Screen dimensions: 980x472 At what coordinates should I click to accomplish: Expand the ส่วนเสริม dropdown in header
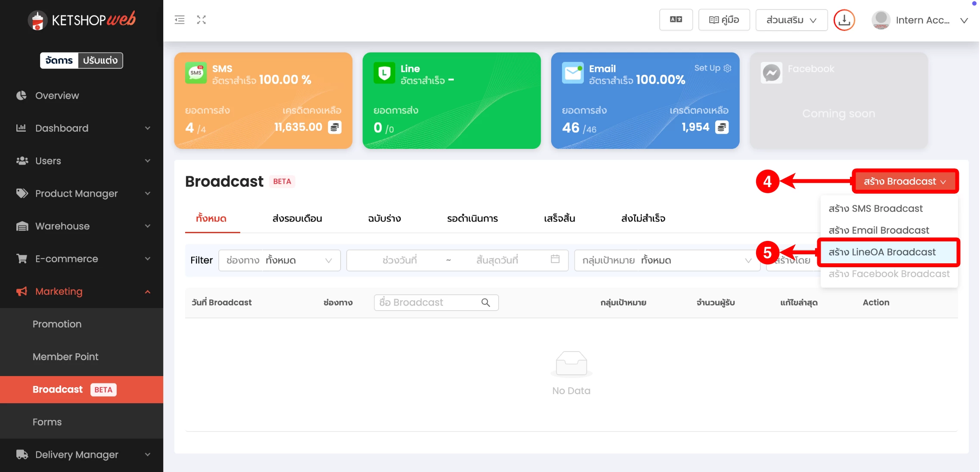(791, 20)
